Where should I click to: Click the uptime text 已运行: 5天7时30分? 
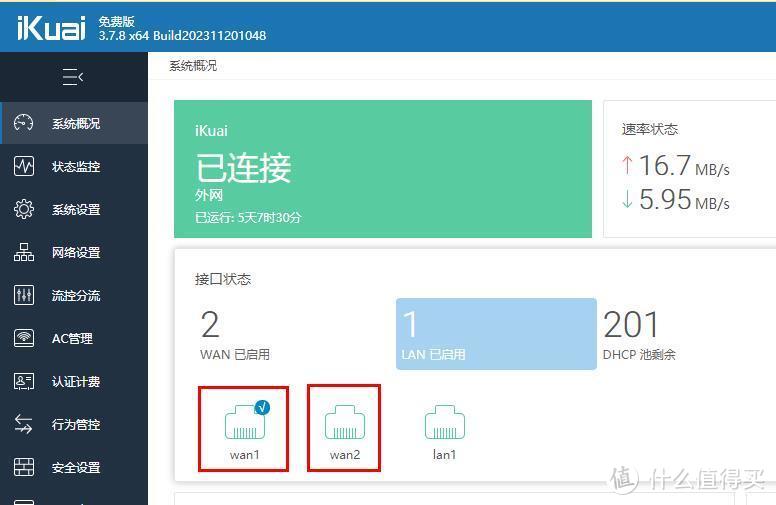pyautogui.click(x=248, y=218)
